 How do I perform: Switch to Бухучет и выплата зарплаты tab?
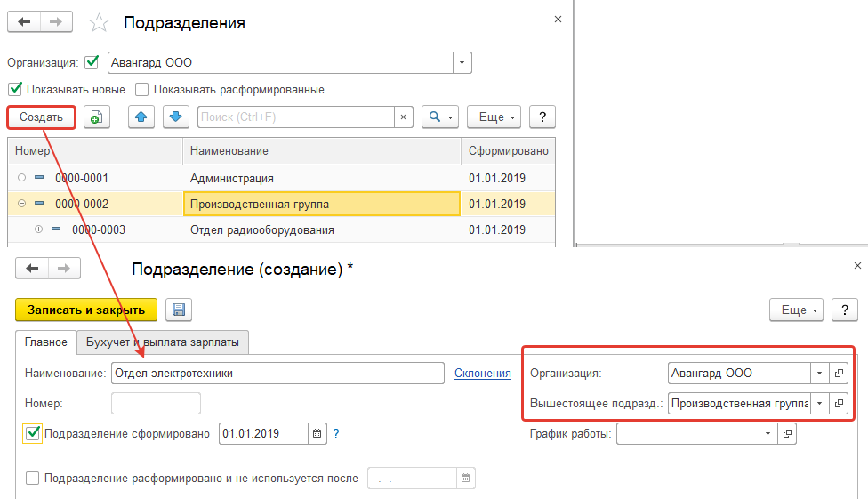tap(162, 342)
